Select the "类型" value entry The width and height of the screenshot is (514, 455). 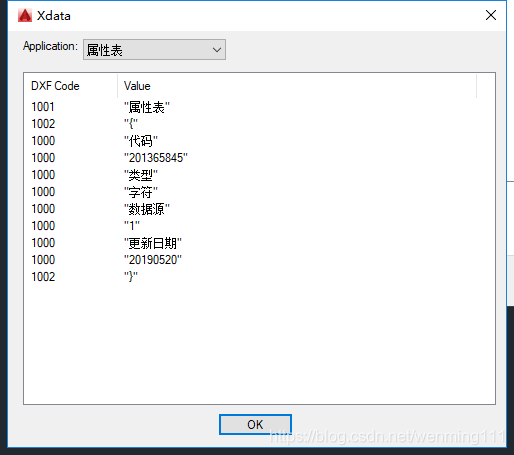pyautogui.click(x=141, y=175)
